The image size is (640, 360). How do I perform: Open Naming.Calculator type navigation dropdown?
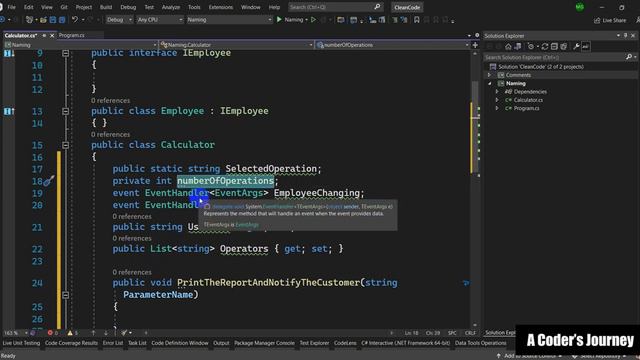coord(236,45)
